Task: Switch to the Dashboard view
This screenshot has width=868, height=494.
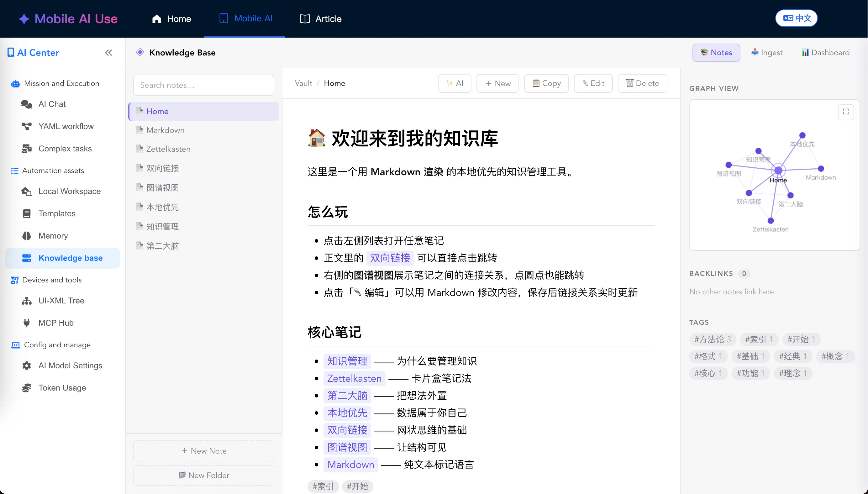Action: pos(826,53)
